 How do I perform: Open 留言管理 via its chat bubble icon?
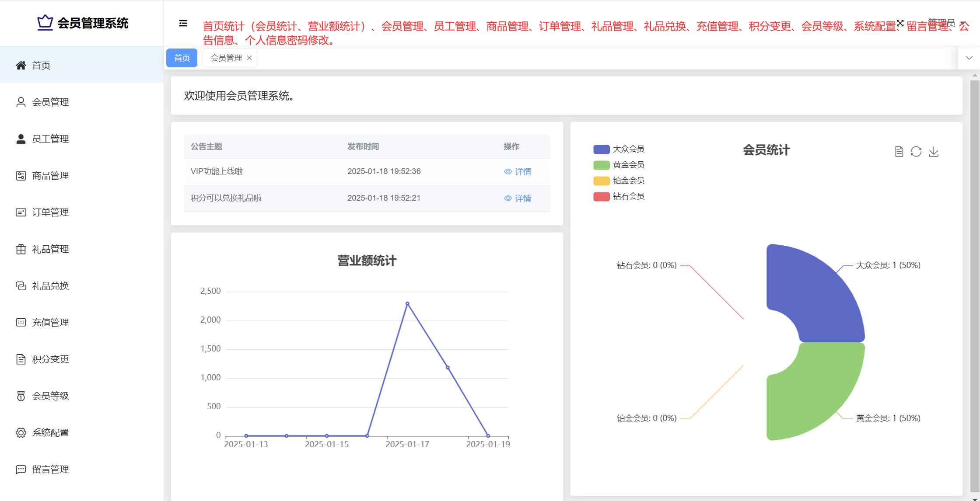21,470
